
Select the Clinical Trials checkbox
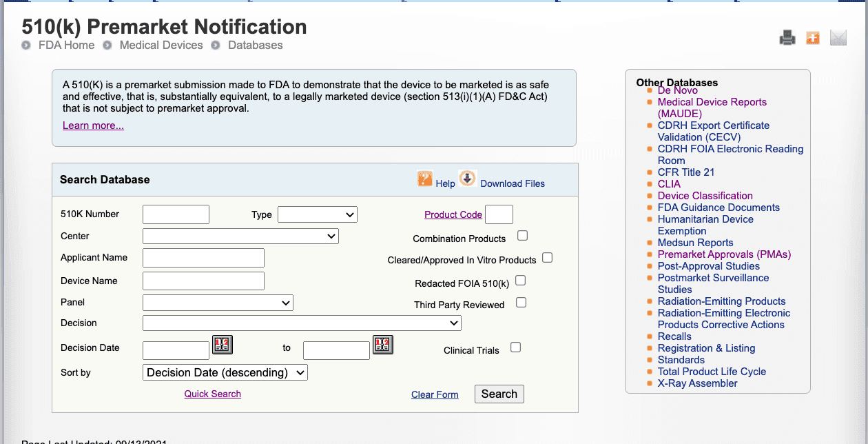pyautogui.click(x=515, y=347)
